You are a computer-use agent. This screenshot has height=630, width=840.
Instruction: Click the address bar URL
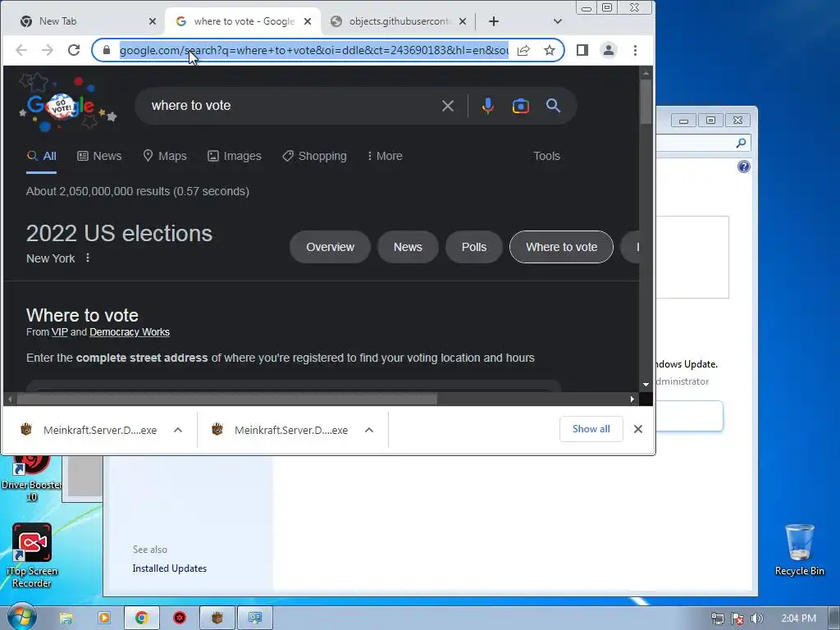[x=313, y=50]
